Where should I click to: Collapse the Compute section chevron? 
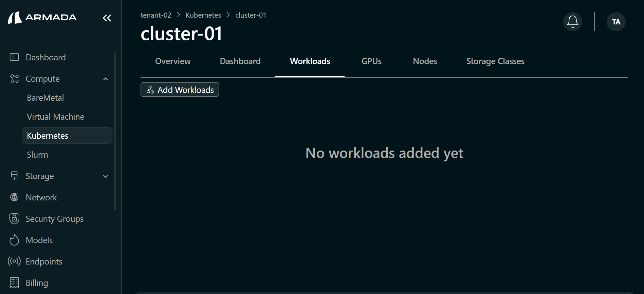106,79
